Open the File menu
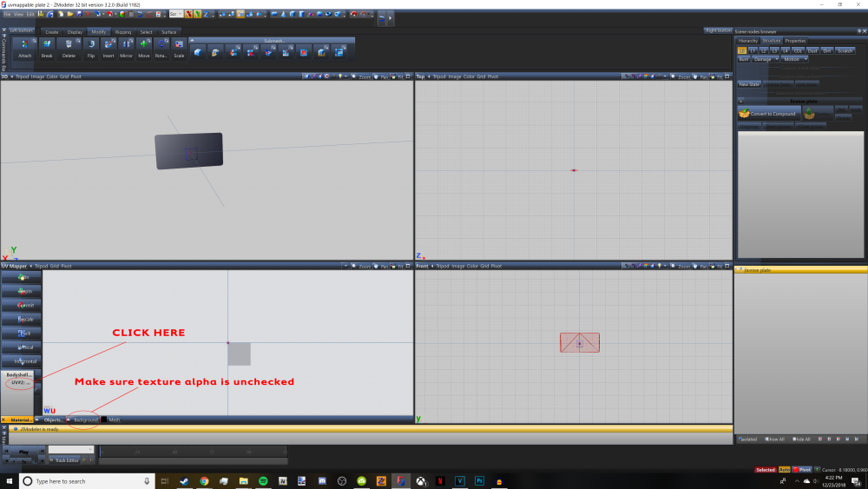This screenshot has height=489, width=868. point(7,14)
